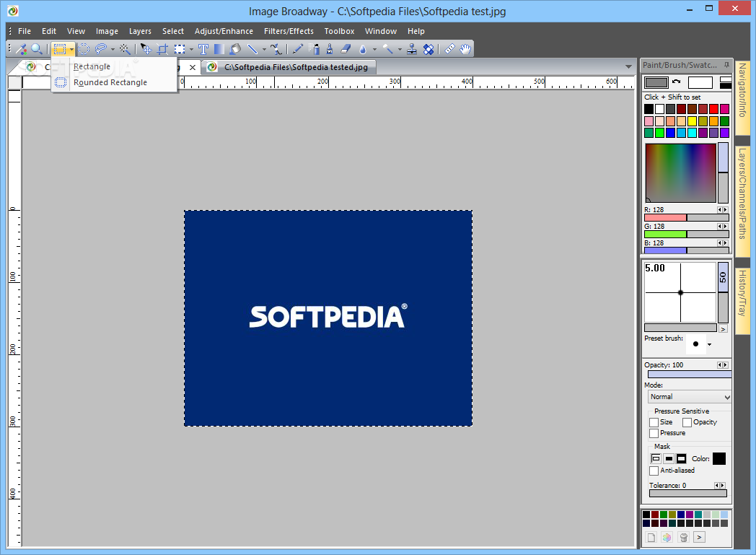Select the Airbrush spray tool
The height and width of the screenshot is (555, 756).
click(x=315, y=48)
